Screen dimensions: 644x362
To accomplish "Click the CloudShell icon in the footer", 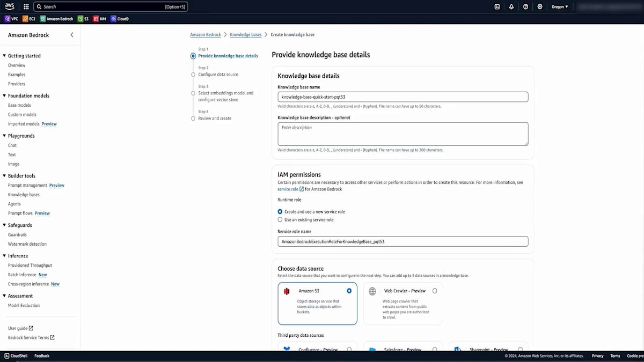I will click(x=7, y=356).
